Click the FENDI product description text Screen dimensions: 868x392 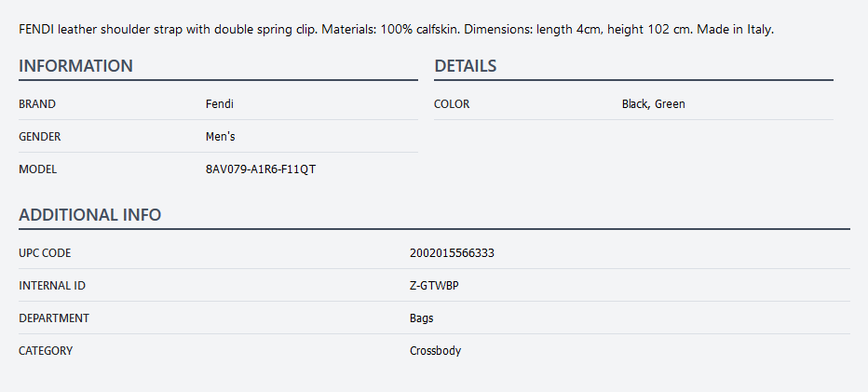coord(396,30)
